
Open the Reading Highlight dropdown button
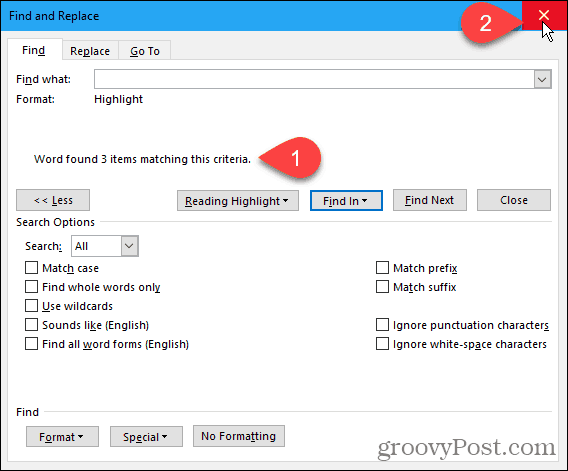tap(238, 201)
